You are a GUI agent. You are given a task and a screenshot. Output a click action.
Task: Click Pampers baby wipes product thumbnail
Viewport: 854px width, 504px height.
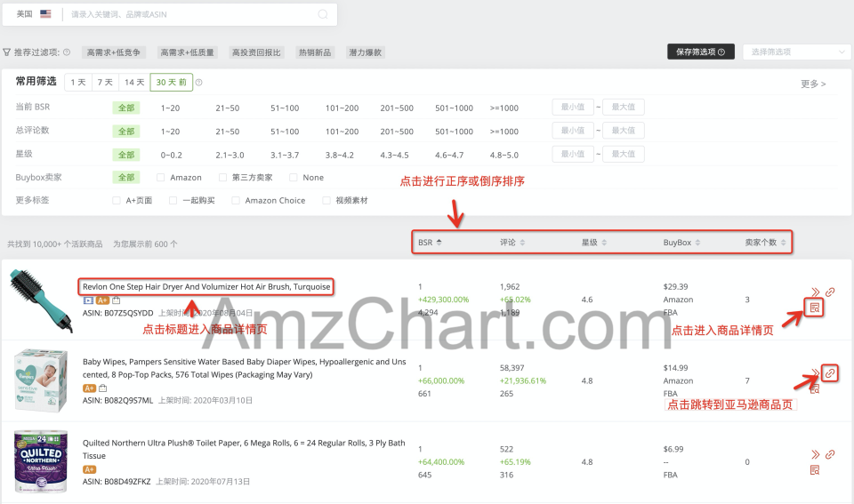point(41,380)
